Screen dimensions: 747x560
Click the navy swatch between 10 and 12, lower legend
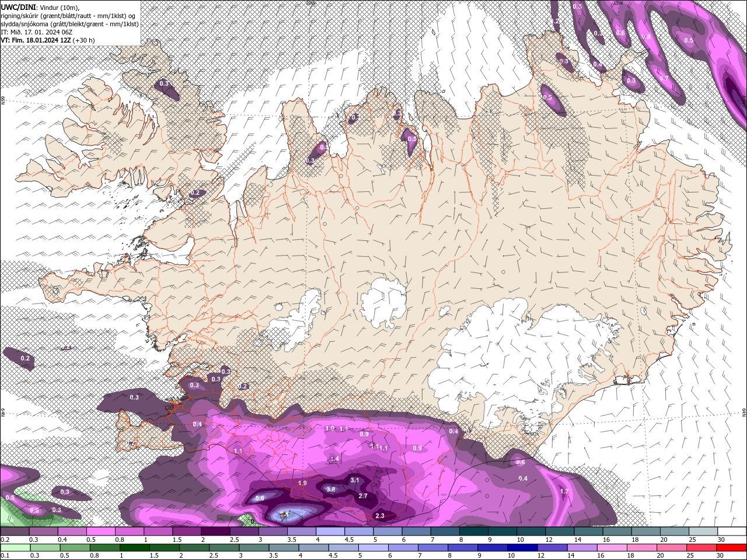click(522, 548)
